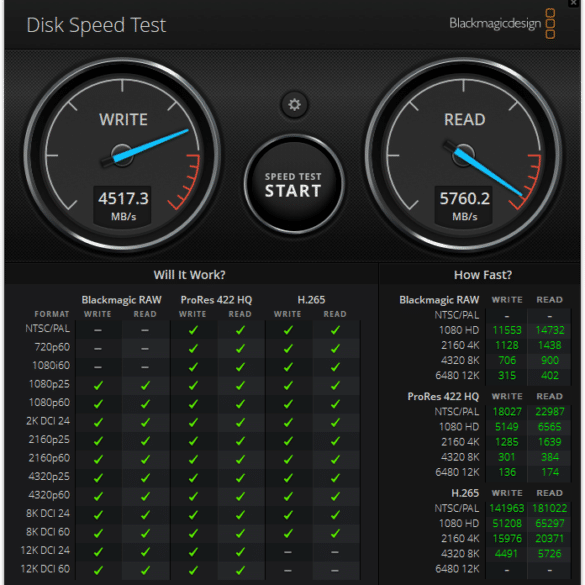
Task: Click H.265 read checkmark for NTSC/PAL
Action: coord(335,330)
